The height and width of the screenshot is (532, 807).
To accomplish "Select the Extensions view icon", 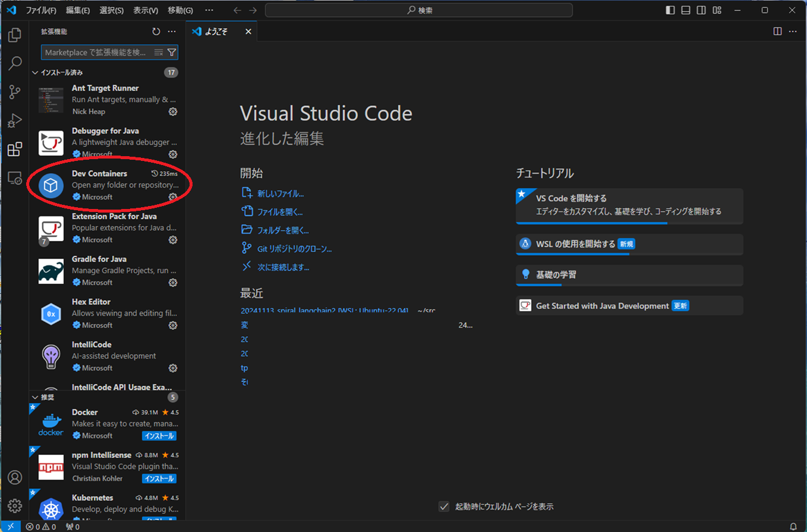I will click(x=15, y=149).
